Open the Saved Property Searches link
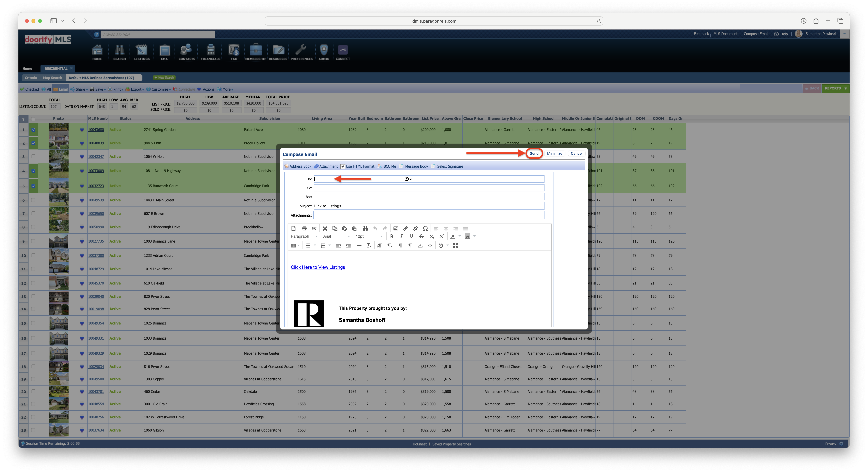Image resolution: width=868 pixels, height=472 pixels. (452, 444)
